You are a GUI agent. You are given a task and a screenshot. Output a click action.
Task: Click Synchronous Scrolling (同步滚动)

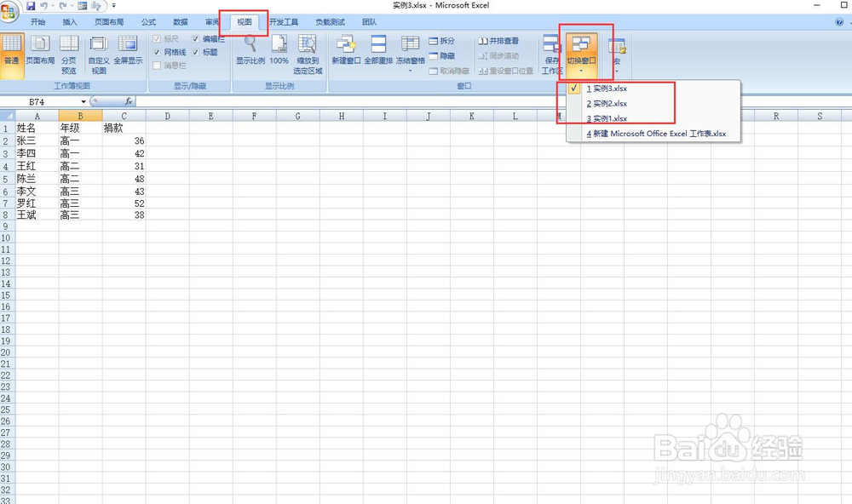498,56
